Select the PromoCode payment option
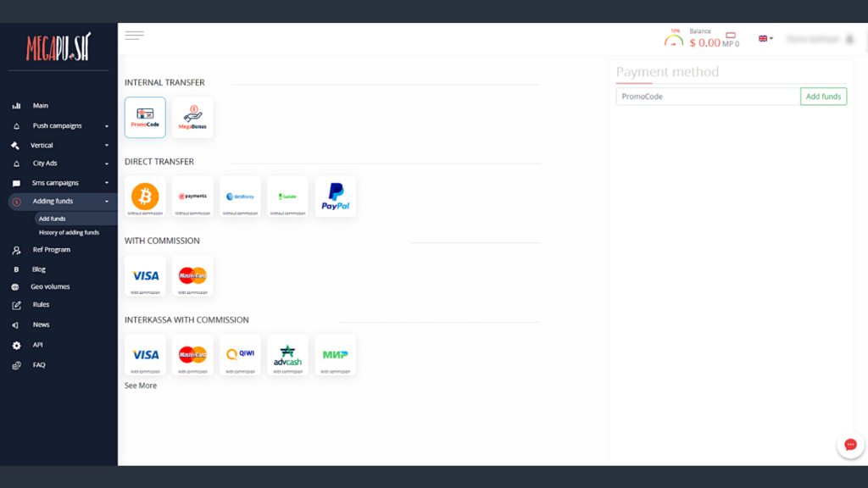The image size is (868, 488). [x=145, y=117]
